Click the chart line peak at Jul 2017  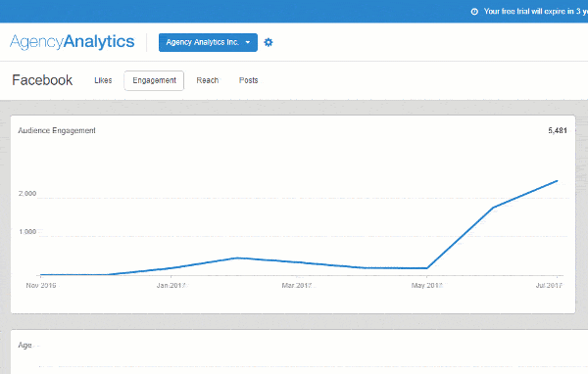click(x=557, y=181)
